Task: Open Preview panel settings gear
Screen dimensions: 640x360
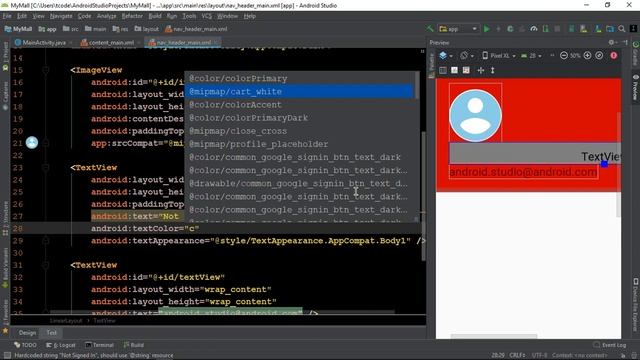Action: pyautogui.click(x=611, y=42)
